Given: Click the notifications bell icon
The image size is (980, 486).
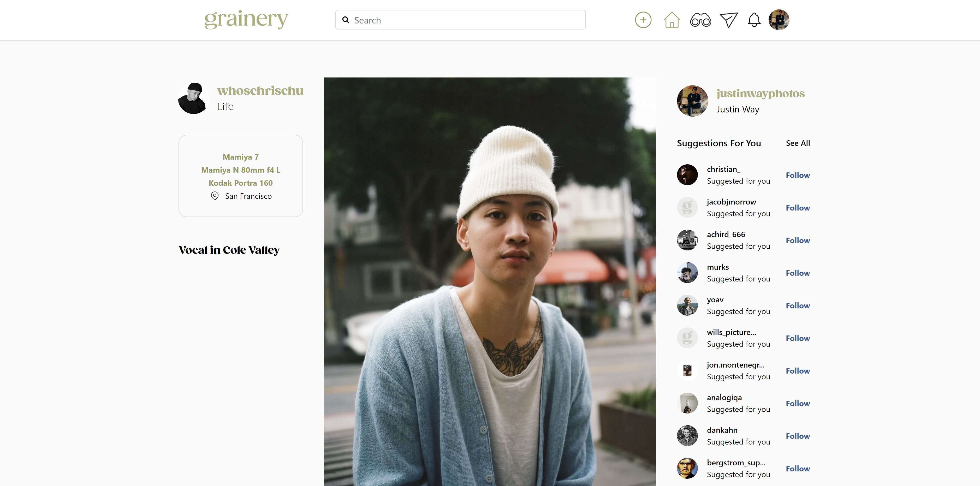Looking at the screenshot, I should pos(754,20).
